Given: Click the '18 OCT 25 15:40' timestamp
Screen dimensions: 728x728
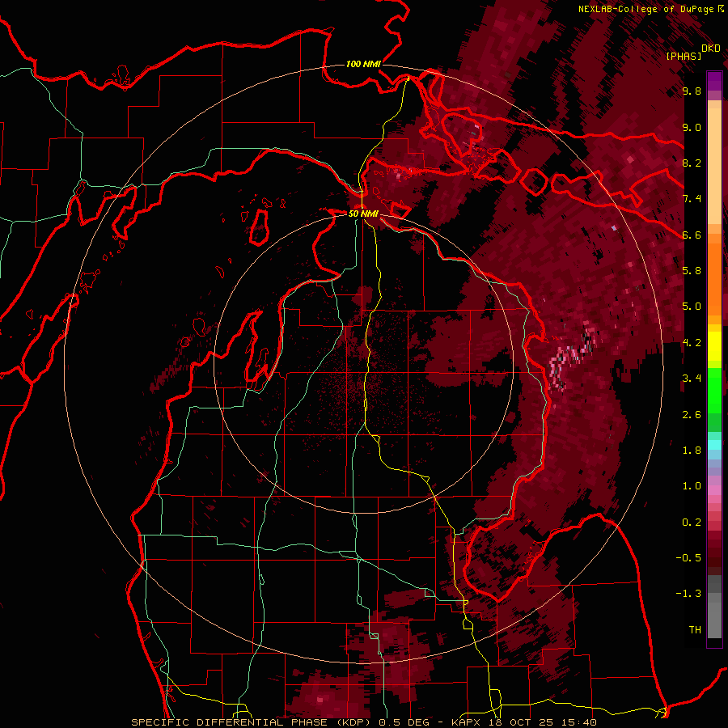Looking at the screenshot, I should tap(542, 722).
